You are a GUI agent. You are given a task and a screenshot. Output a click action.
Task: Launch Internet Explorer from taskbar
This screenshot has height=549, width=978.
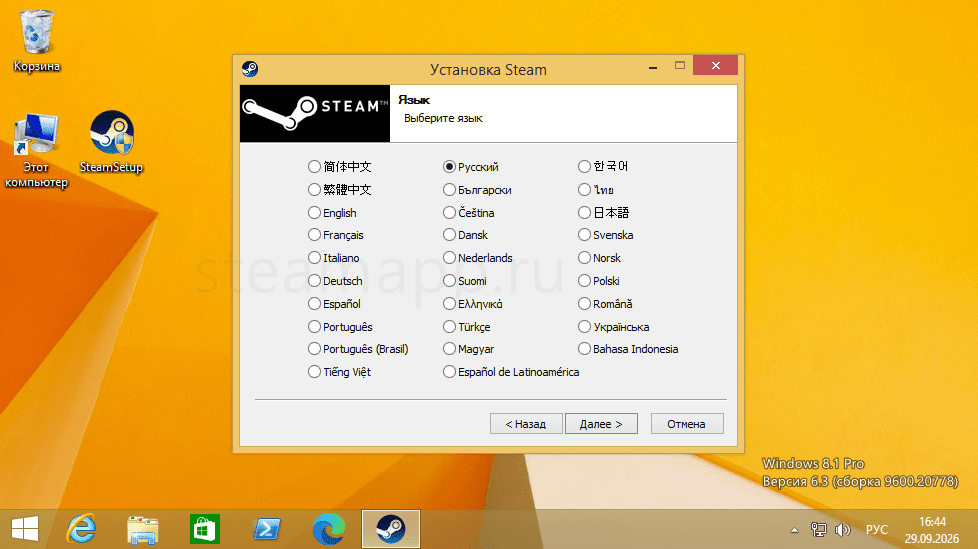coord(81,529)
